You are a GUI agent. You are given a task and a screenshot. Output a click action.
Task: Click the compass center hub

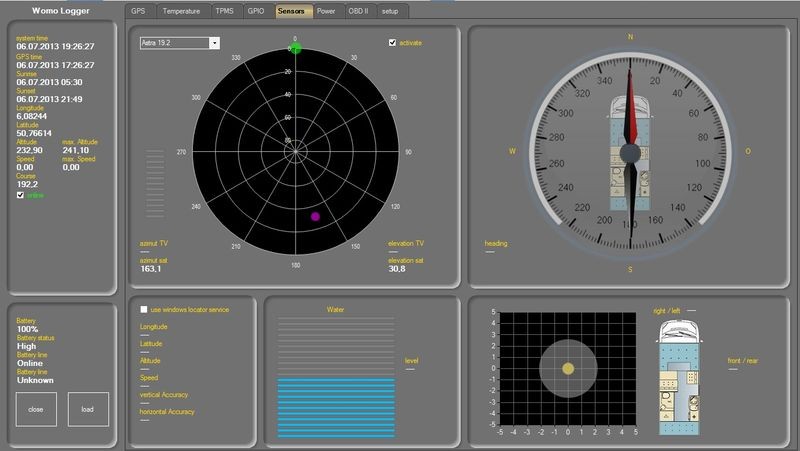630,152
